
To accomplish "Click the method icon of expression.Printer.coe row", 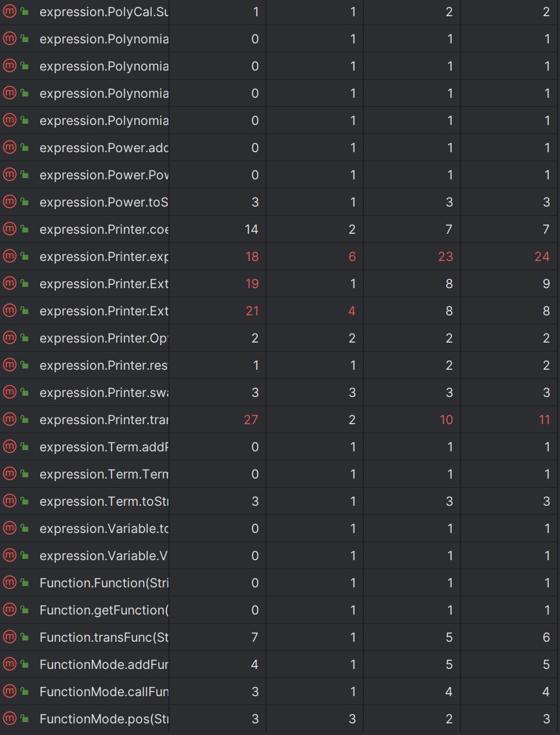I will point(9,229).
